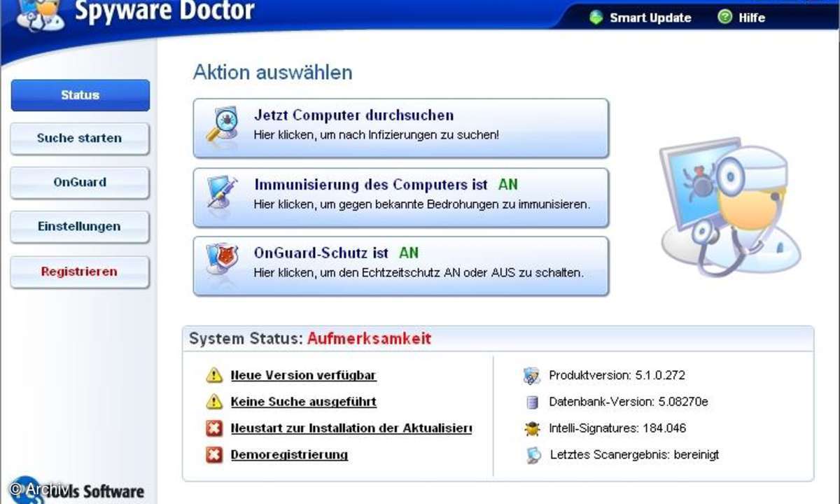Screen dimensions: 840x504
Task: Go to Suche starten in the sidebar
Action: tap(80, 139)
